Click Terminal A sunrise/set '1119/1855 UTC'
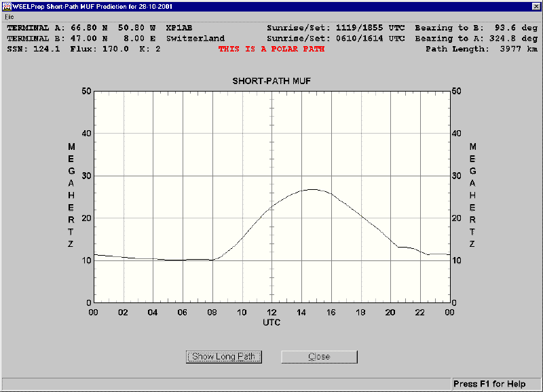This screenshot has width=543, height=392. [370, 28]
